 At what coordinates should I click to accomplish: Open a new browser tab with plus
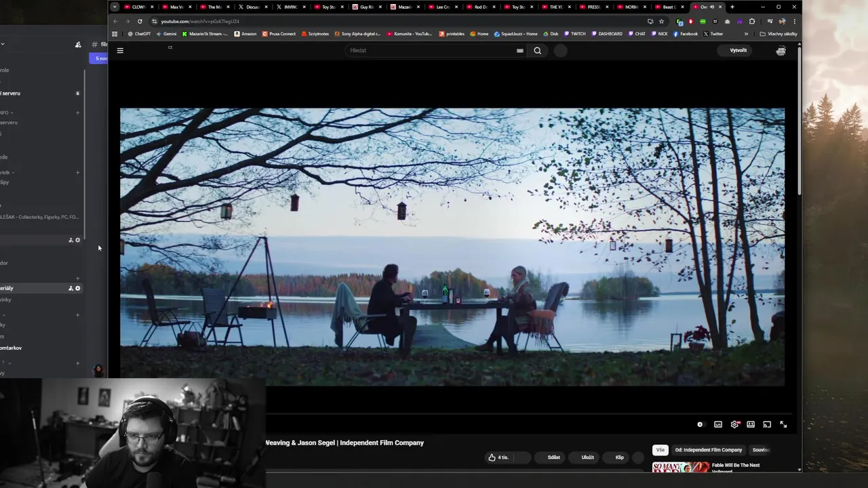[732, 7]
